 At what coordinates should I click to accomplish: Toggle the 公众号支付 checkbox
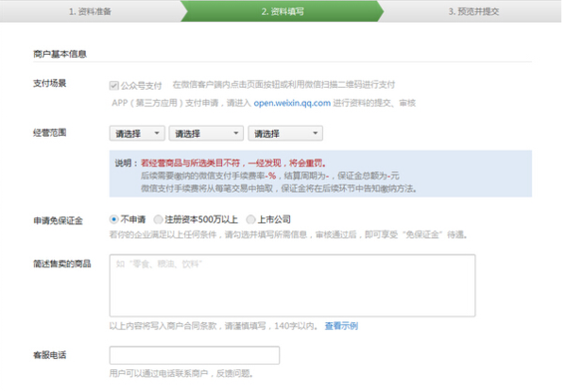(114, 86)
